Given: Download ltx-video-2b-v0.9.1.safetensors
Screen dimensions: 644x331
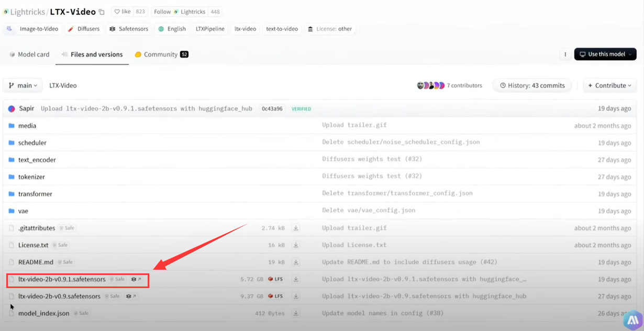Looking at the screenshot, I should [x=296, y=279].
